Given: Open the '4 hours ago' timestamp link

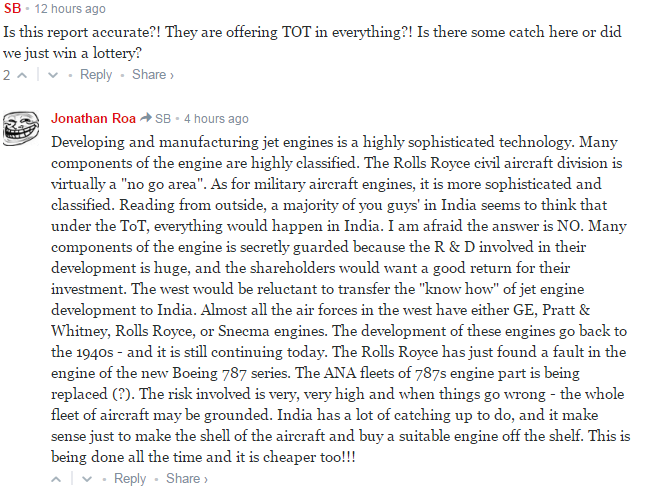Looking at the screenshot, I should (216, 119).
